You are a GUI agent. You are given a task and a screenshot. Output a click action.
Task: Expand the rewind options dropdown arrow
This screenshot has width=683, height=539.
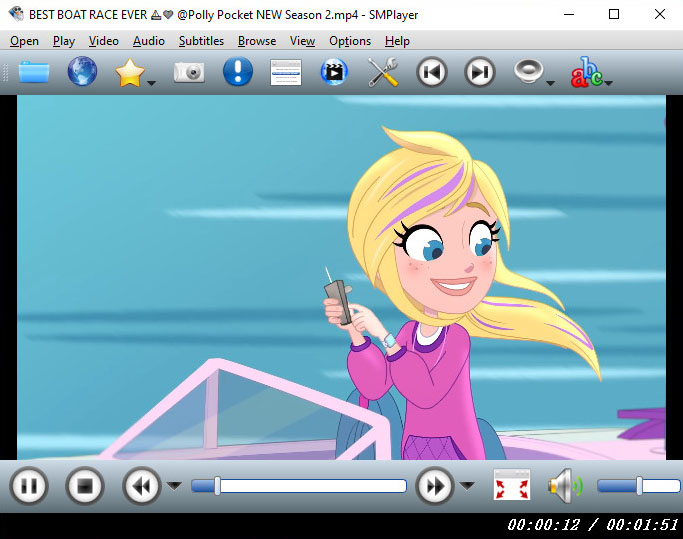(175, 485)
